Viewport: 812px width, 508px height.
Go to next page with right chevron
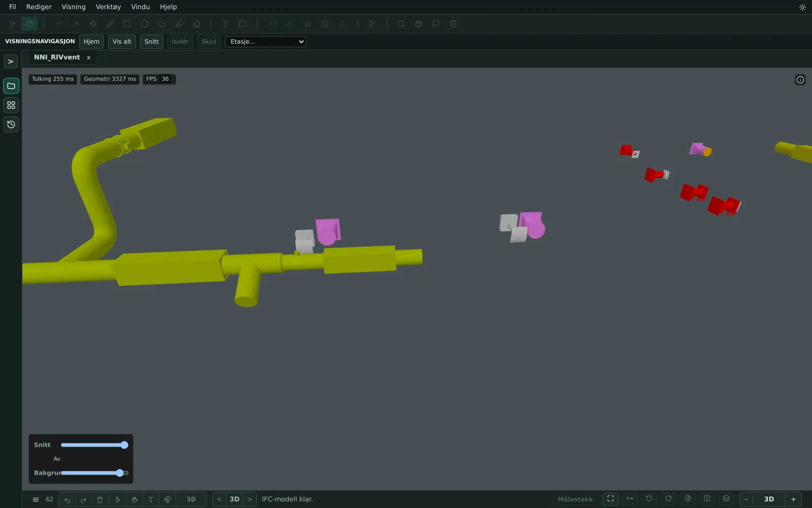250,499
